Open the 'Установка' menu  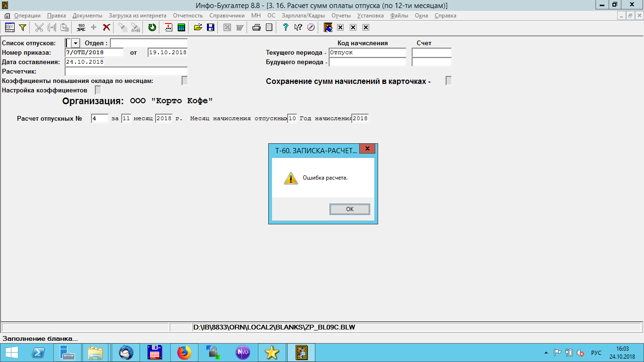click(371, 16)
